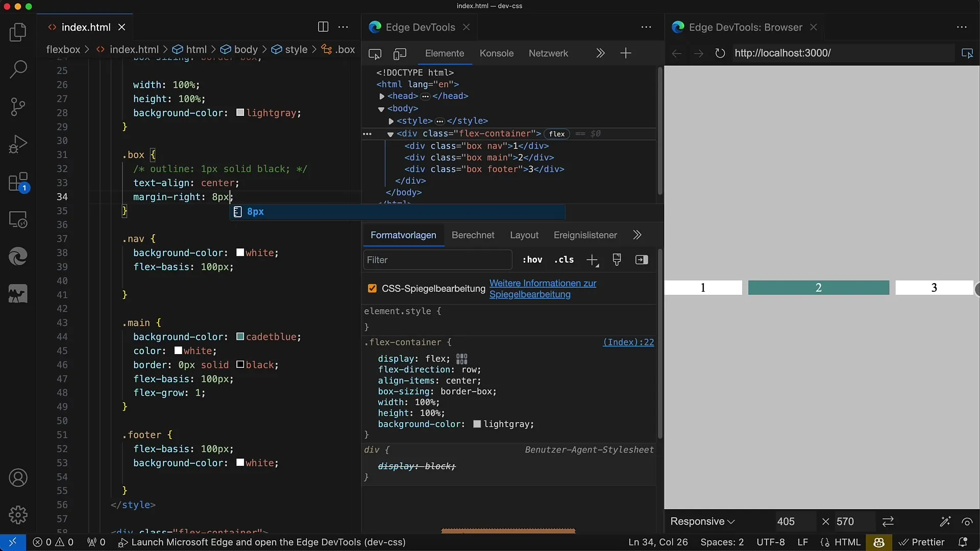Open notifications bell in status bar

(x=963, y=542)
